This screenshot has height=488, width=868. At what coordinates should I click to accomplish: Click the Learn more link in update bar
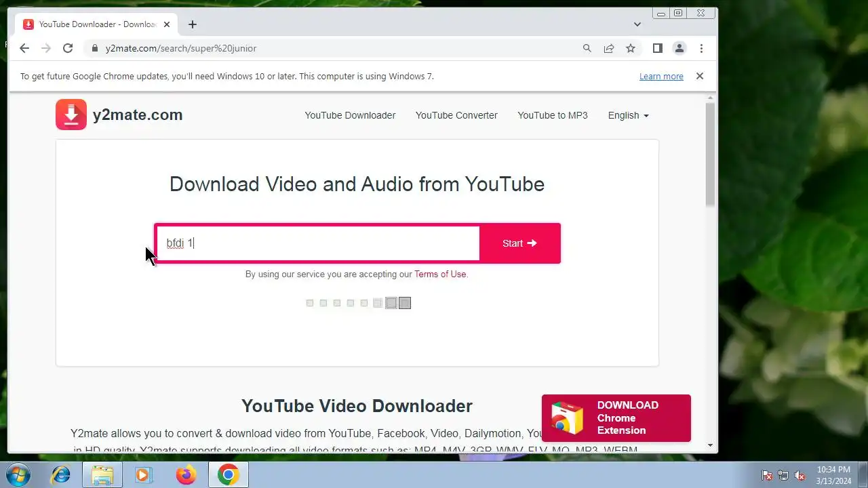coord(661,76)
